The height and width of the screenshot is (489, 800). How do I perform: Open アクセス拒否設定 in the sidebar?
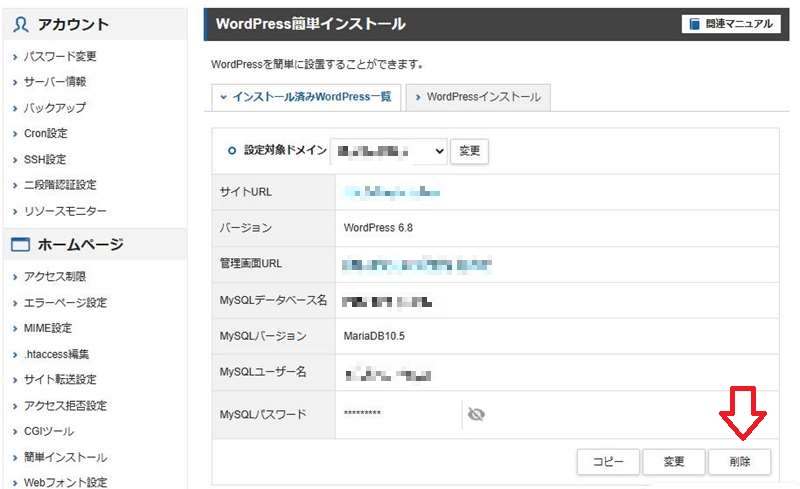pyautogui.click(x=65, y=406)
